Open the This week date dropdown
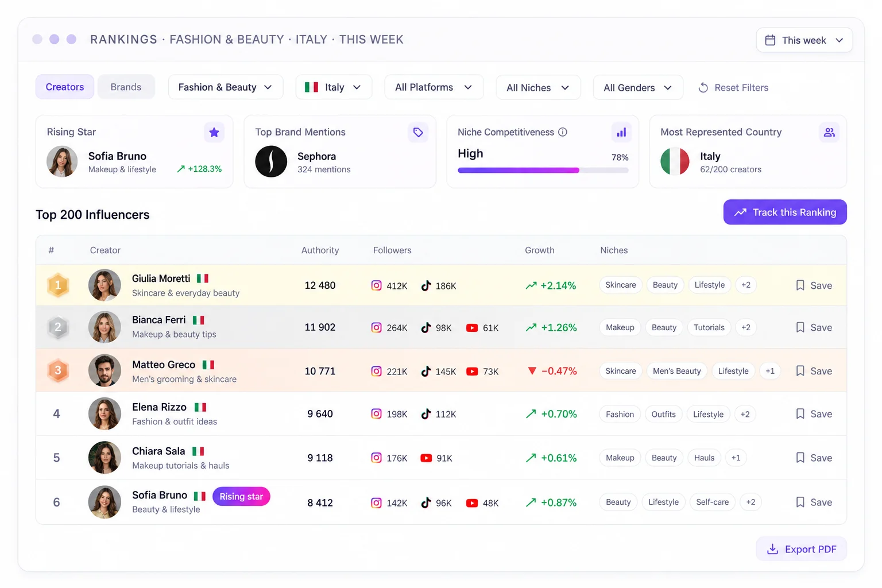The height and width of the screenshot is (588, 882). (x=804, y=40)
